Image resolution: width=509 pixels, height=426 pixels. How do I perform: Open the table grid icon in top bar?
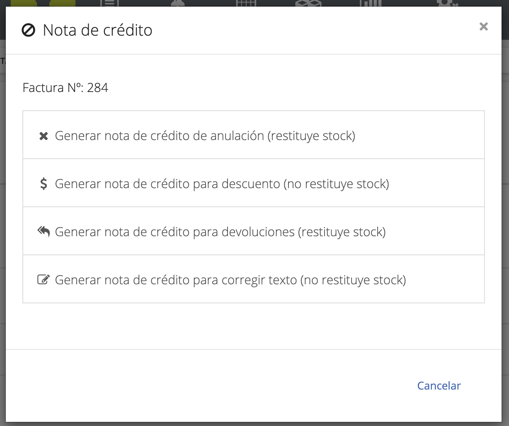point(246,3)
